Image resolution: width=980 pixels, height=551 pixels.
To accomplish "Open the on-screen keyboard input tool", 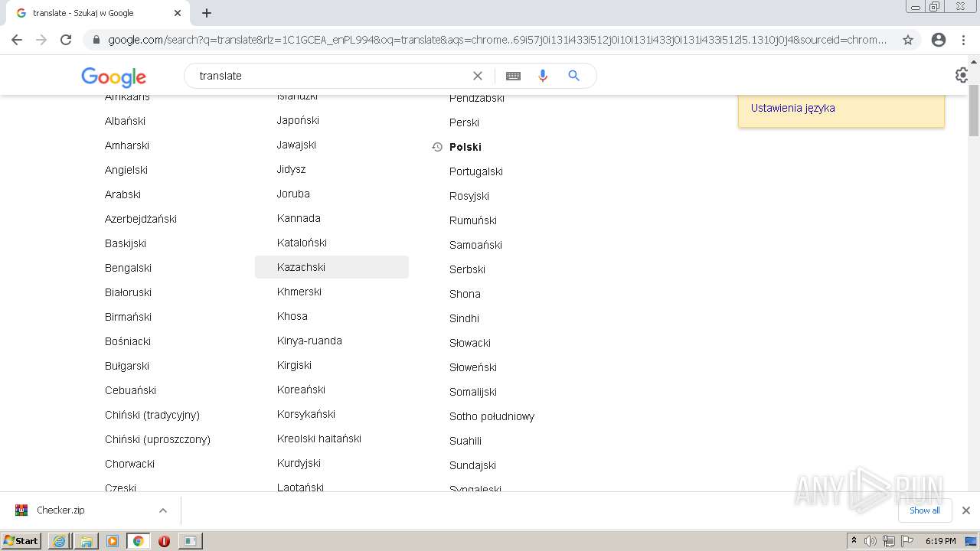I will (x=513, y=76).
